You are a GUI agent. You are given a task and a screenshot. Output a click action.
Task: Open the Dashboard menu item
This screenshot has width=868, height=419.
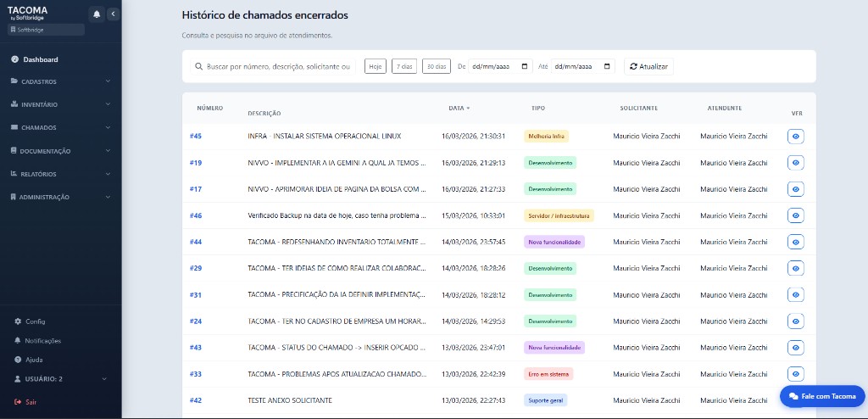click(x=61, y=59)
